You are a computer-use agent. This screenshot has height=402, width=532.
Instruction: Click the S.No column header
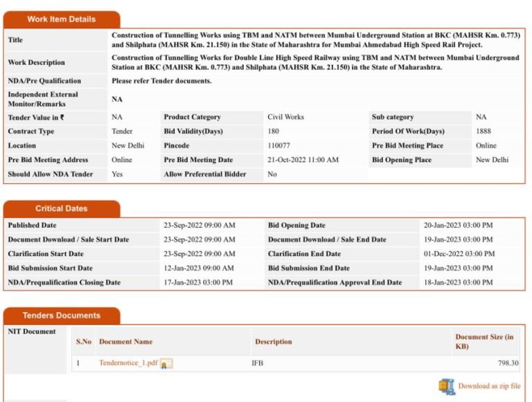[84, 342]
